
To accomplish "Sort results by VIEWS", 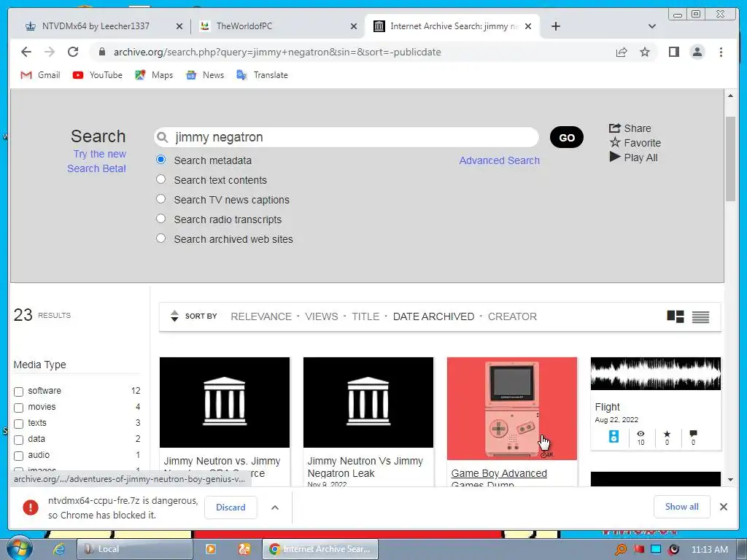I will click(x=322, y=316).
